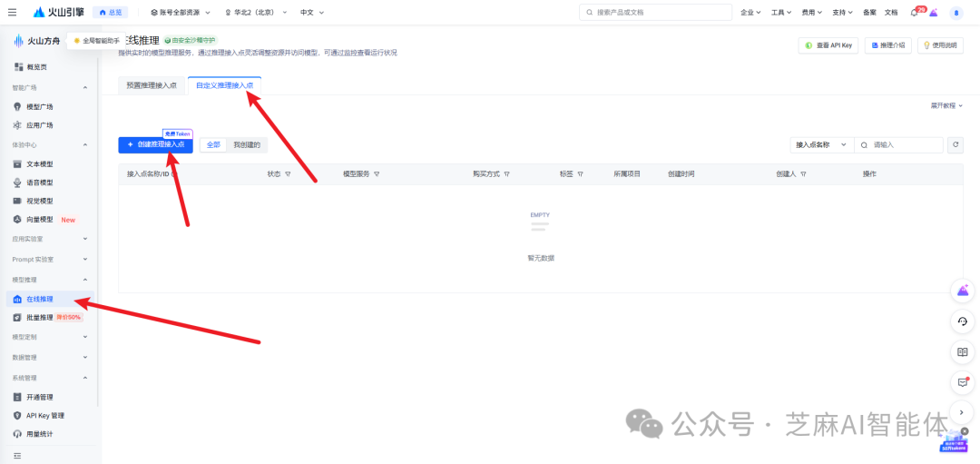Screen dimensions: 980x464
Task: Collapse the 系统管理 sidebar section
Action: pyautogui.click(x=85, y=378)
